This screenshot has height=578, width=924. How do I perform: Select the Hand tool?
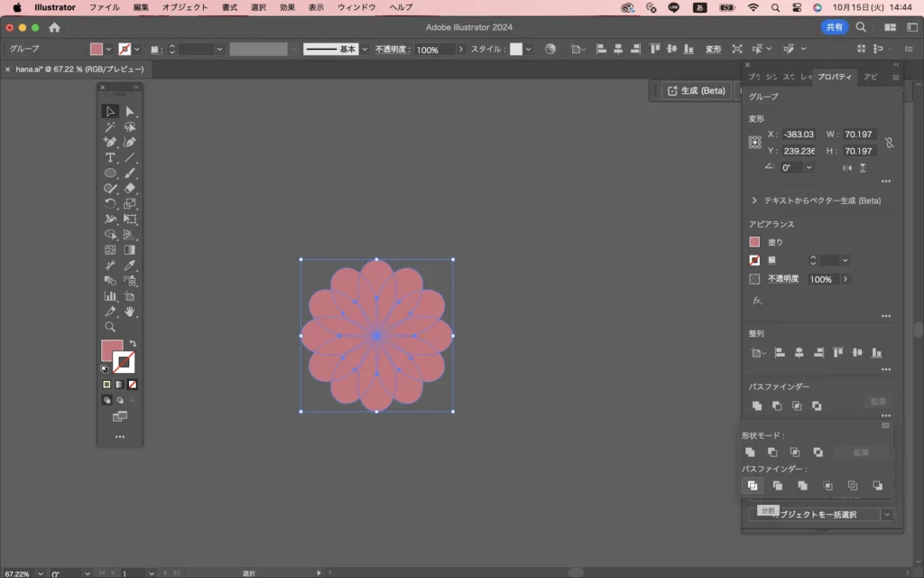coord(130,312)
